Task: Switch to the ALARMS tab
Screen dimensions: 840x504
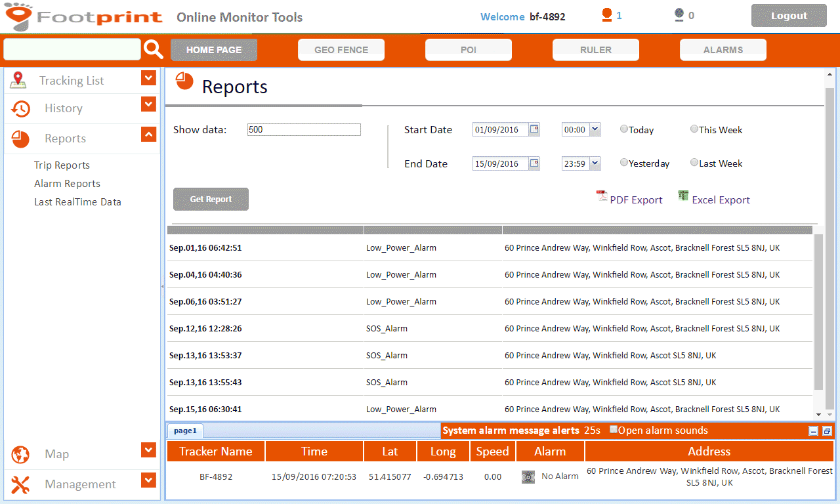Action: point(723,50)
